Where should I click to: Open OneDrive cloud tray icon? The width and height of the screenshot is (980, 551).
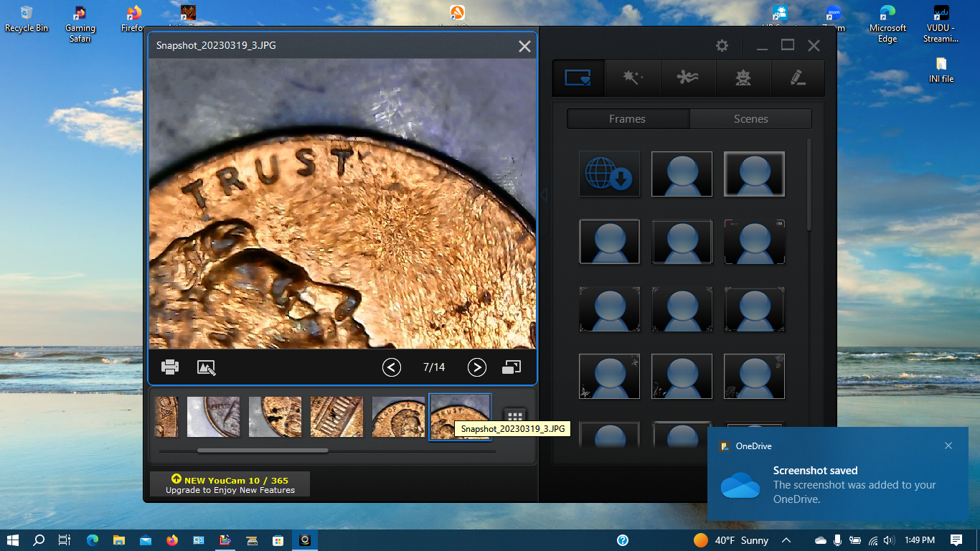coord(821,540)
